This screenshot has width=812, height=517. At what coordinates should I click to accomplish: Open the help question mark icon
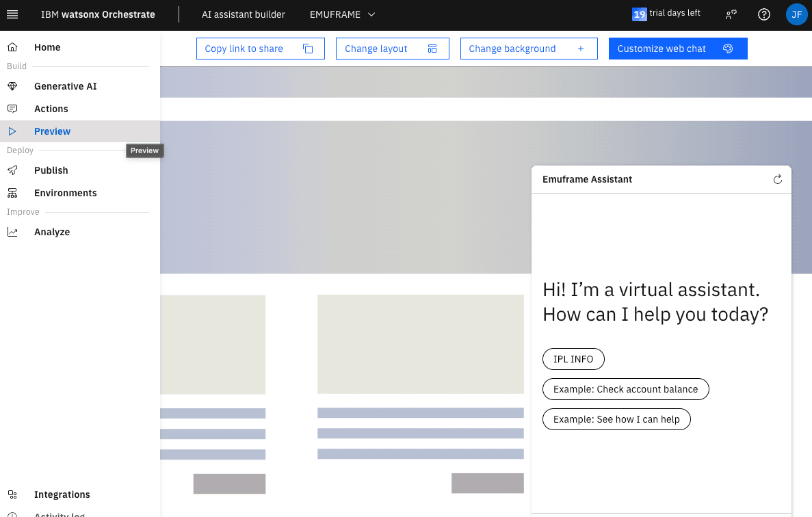tap(764, 14)
